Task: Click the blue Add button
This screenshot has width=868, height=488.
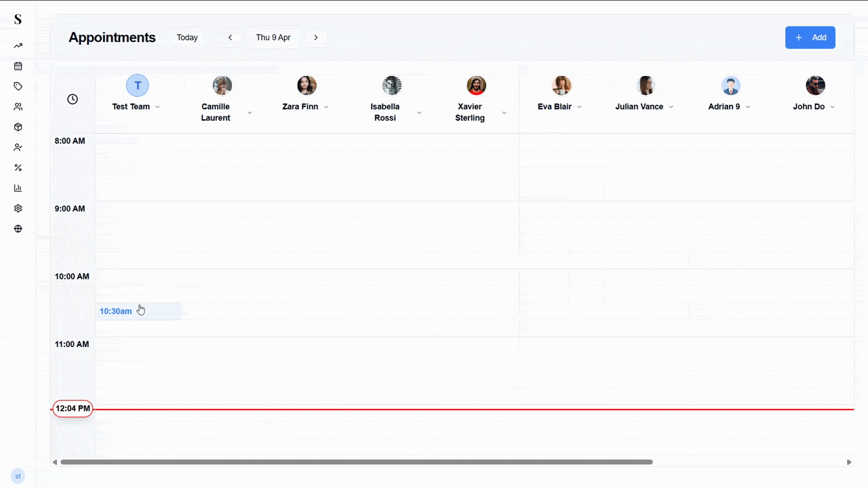Action: [x=810, y=38]
